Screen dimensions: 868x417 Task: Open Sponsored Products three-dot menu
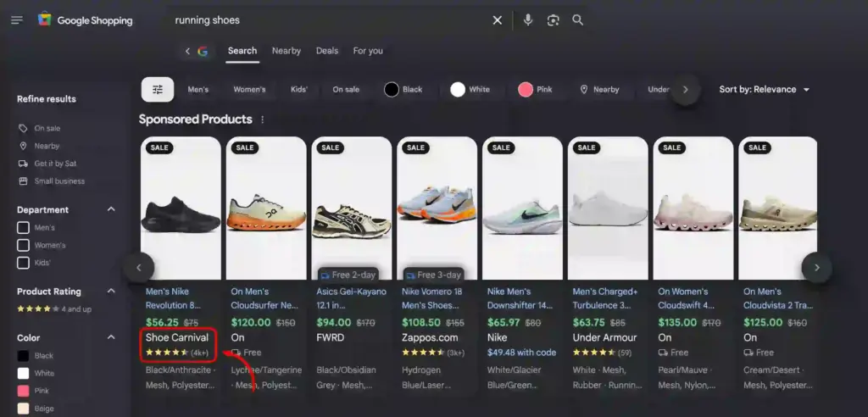tap(263, 120)
